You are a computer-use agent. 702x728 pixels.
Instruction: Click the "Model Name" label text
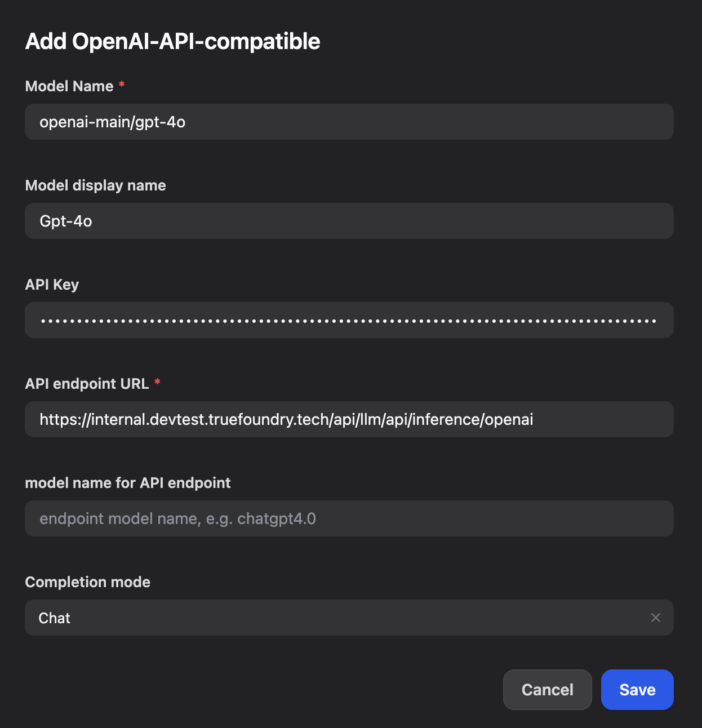69,86
